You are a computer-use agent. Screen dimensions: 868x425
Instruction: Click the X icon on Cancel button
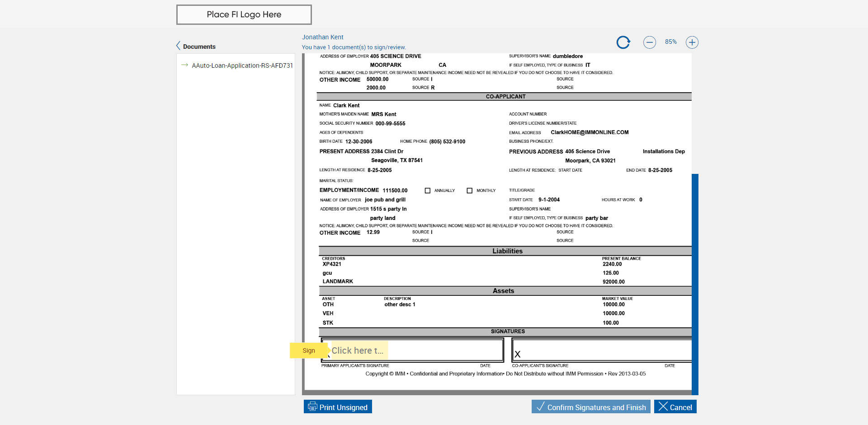pos(663,406)
